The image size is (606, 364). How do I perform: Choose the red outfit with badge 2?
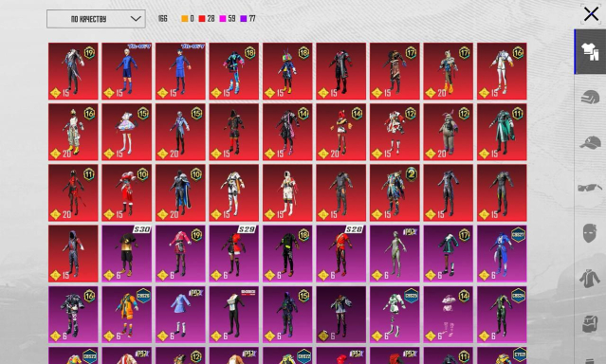[x=395, y=192]
